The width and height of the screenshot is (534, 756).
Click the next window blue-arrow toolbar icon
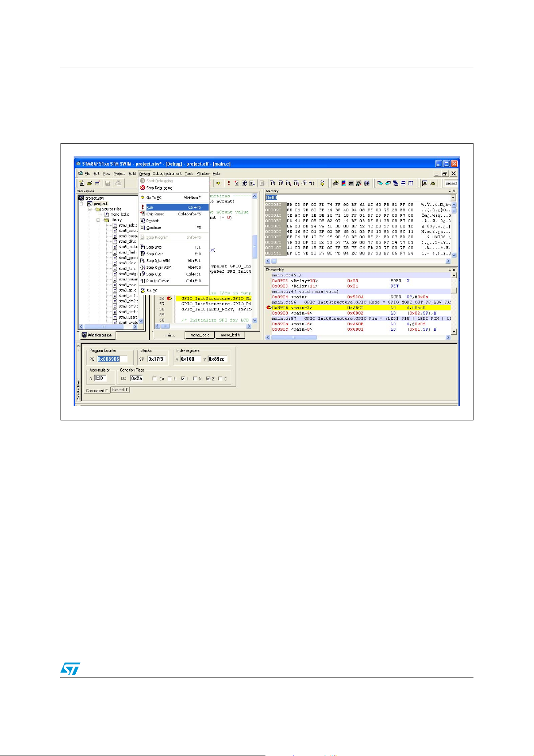pyautogui.click(x=380, y=183)
